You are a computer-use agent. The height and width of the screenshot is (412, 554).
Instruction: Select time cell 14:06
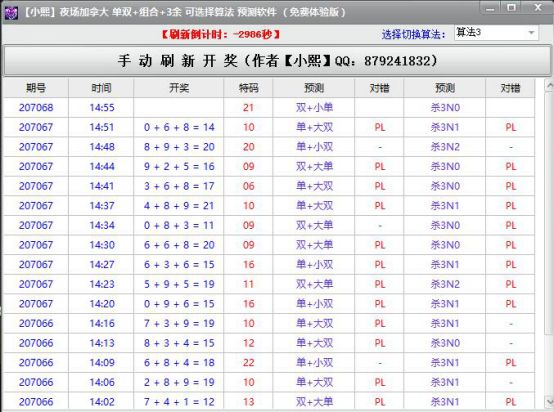(102, 382)
